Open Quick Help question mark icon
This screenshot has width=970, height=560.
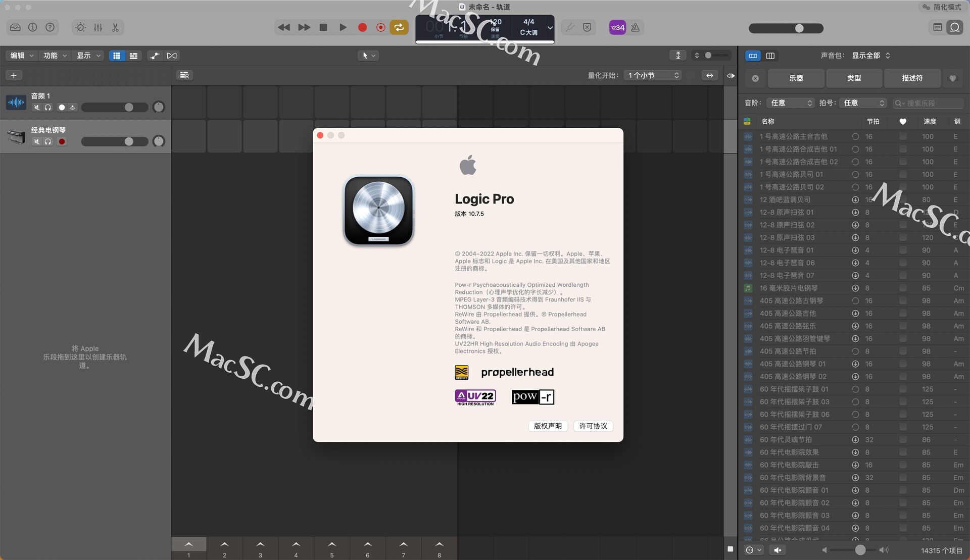click(x=50, y=27)
